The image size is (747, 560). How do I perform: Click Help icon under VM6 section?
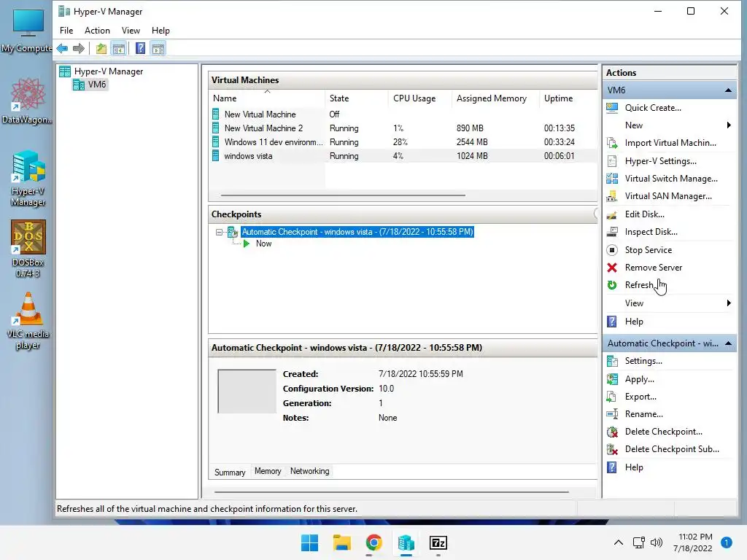(612, 322)
